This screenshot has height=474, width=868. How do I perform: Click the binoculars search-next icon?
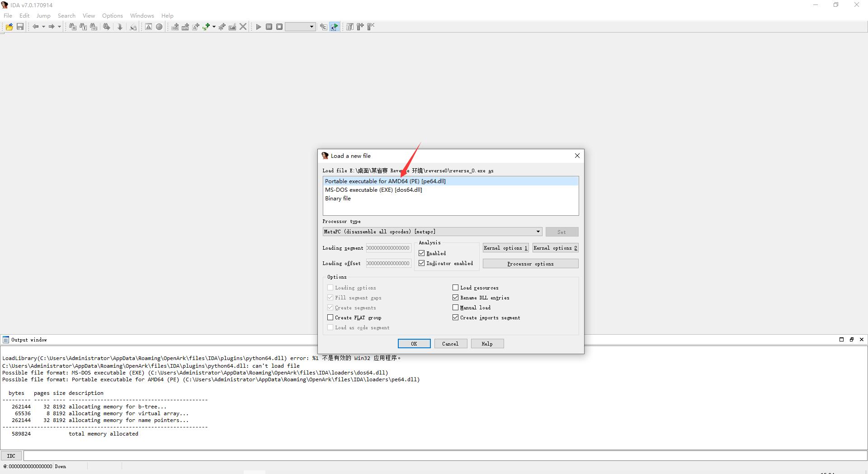click(107, 27)
